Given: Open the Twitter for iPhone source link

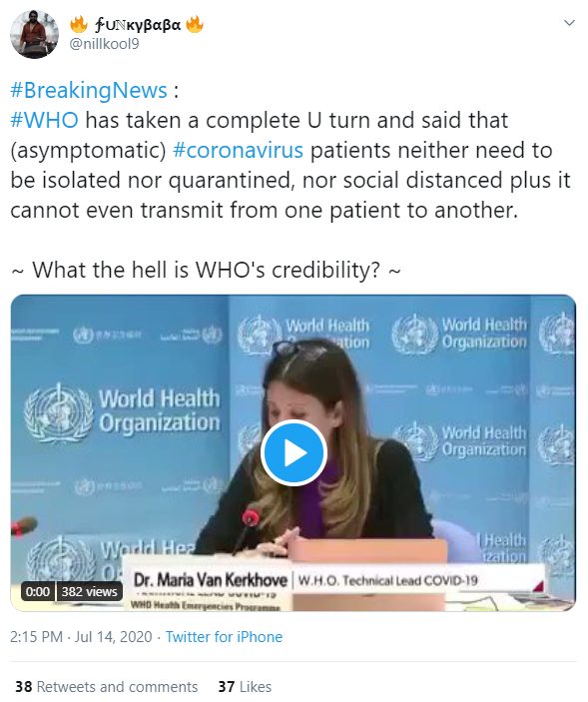Looking at the screenshot, I should coord(225,637).
